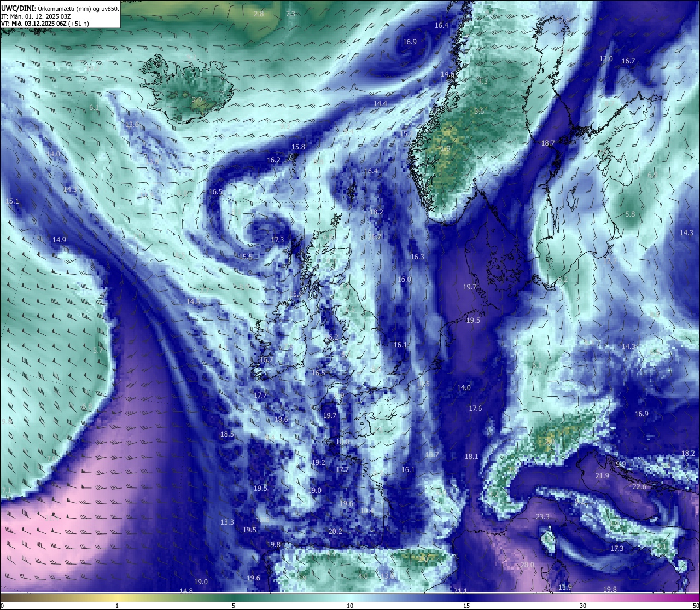Click the color scale label 15

point(466,606)
